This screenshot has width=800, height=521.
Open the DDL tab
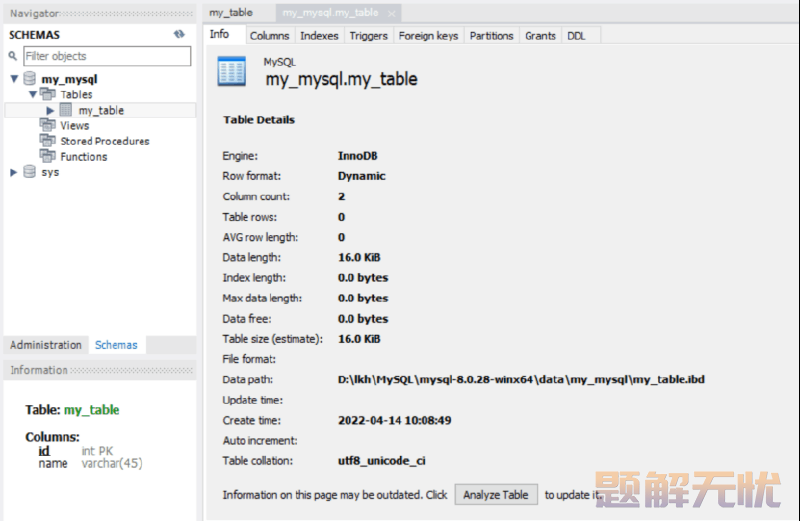(577, 36)
